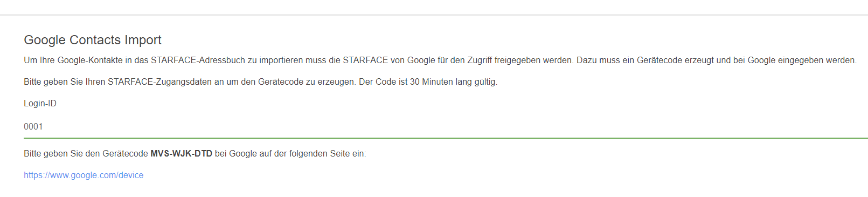This screenshot has height=197, width=868.
Task: Click the text 'um den Gerätecode zu erzeugen'
Action: 291,81
